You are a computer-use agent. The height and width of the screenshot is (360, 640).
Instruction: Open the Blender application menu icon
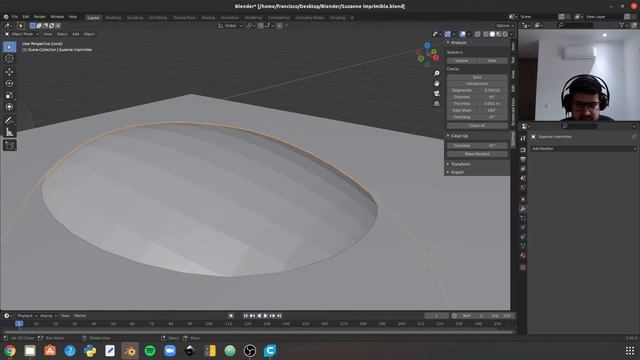pos(6,17)
